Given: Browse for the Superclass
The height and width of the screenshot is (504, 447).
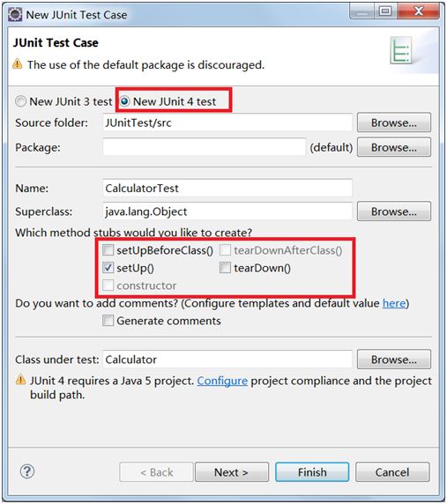Looking at the screenshot, I should coord(394,211).
